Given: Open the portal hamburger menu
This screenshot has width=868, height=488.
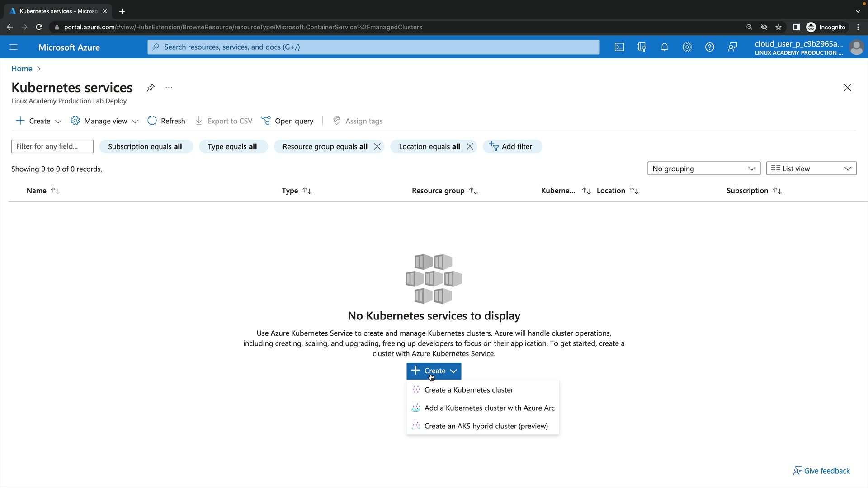Looking at the screenshot, I should (14, 47).
